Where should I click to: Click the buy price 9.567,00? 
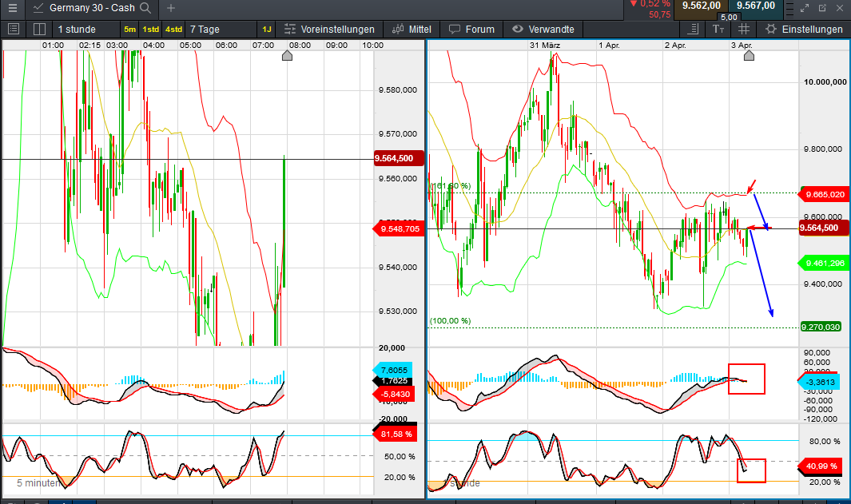(x=755, y=6)
